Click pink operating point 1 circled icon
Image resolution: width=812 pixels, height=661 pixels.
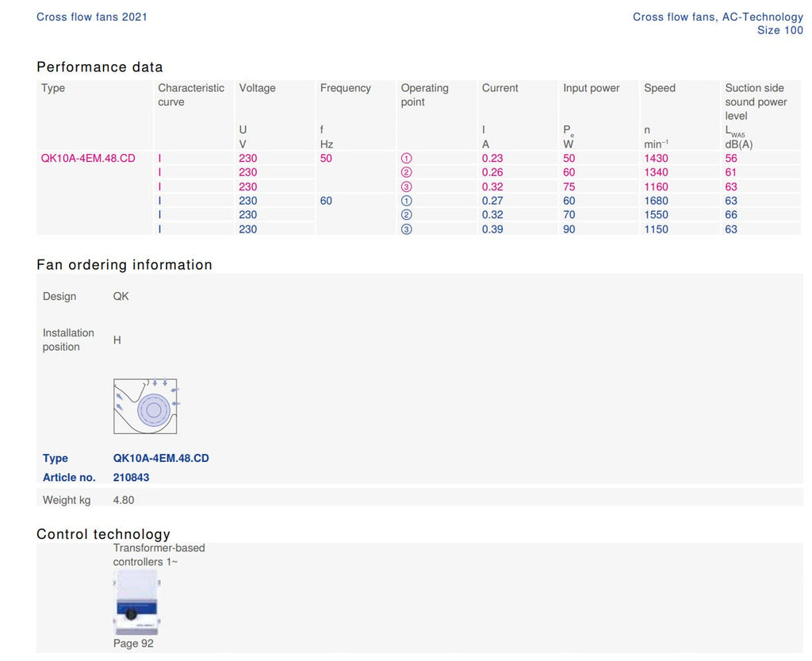point(407,159)
